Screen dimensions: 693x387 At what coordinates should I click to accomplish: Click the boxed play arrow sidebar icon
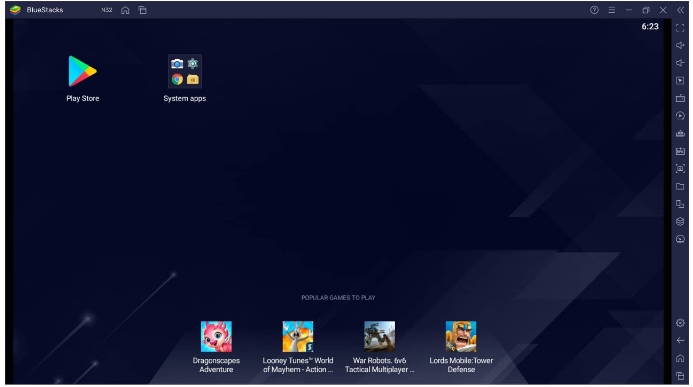[680, 81]
